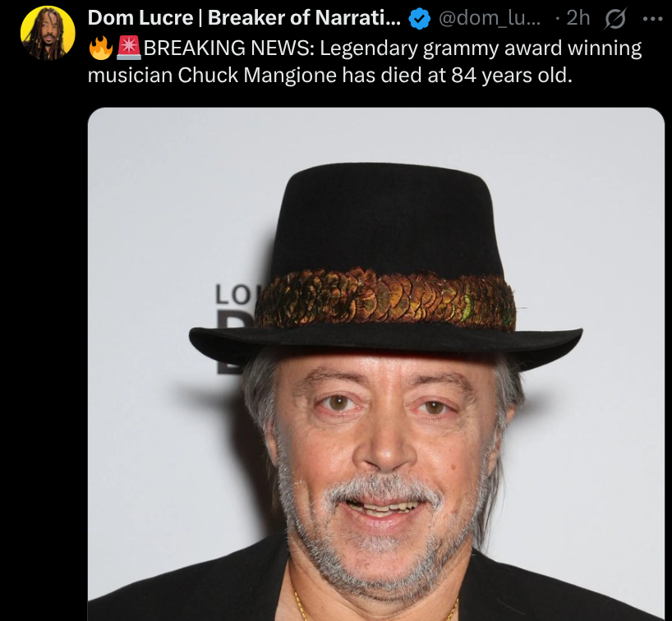Click "grammy award winning" in the post text
The width and height of the screenshot is (672, 621).
click(532, 48)
